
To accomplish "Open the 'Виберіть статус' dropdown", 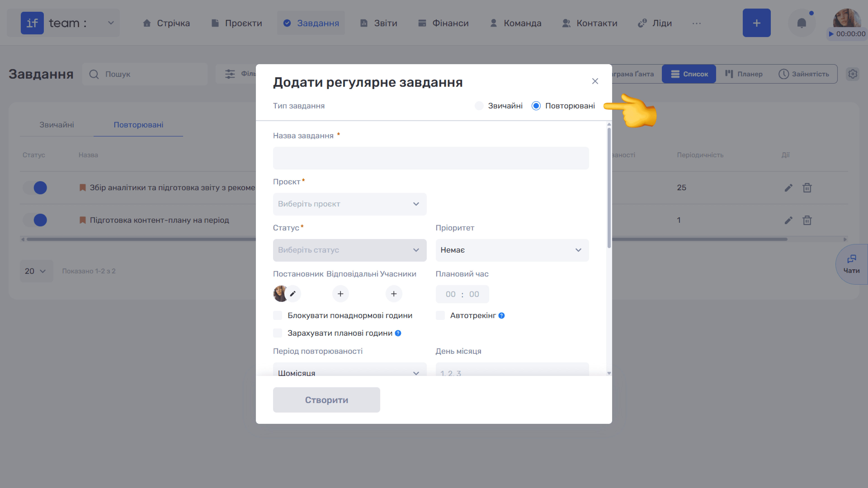I will 349,250.
